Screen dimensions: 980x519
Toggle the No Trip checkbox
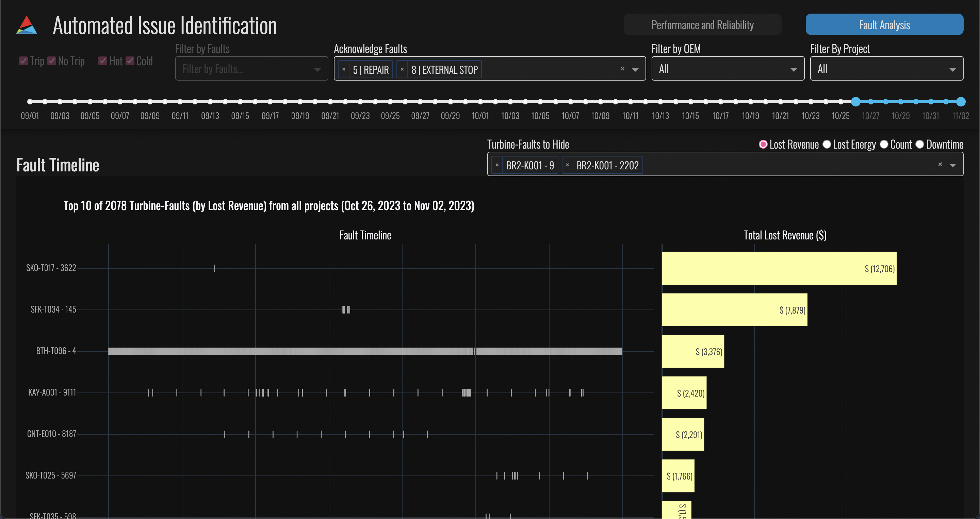click(52, 61)
